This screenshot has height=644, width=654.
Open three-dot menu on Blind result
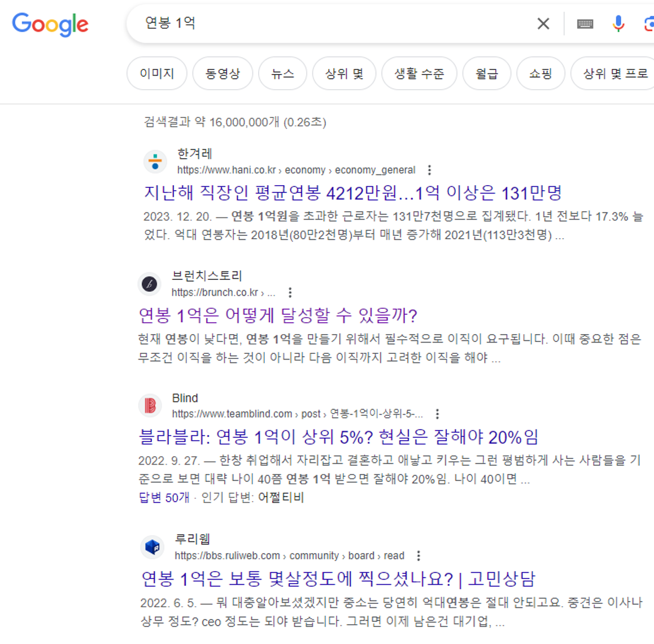tap(437, 414)
